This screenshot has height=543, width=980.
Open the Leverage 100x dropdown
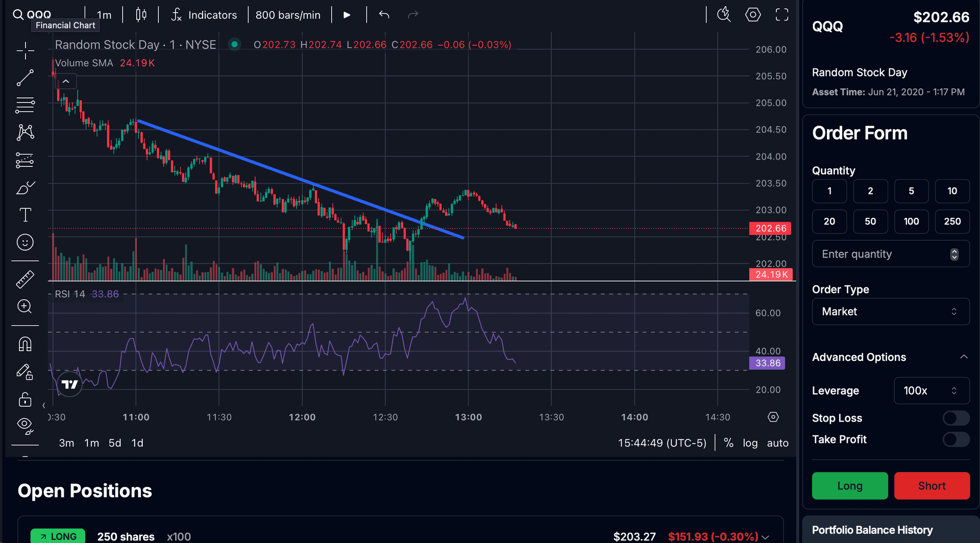point(932,390)
